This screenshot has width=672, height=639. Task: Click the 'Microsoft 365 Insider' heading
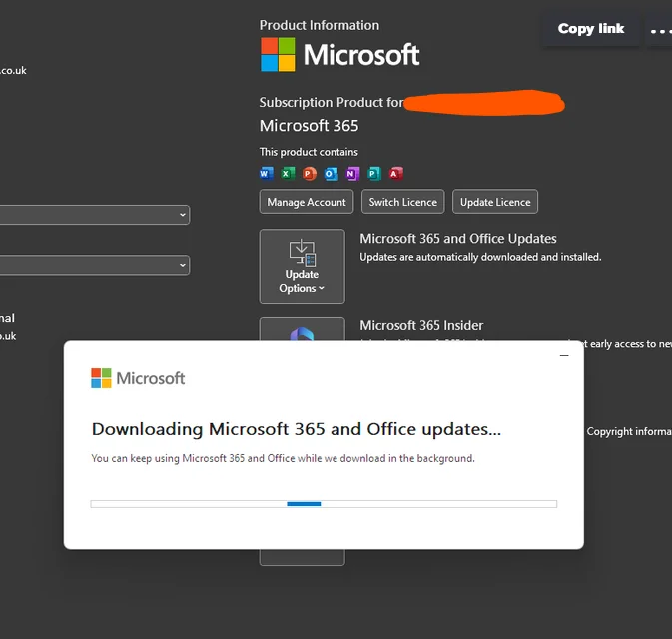pos(421,325)
